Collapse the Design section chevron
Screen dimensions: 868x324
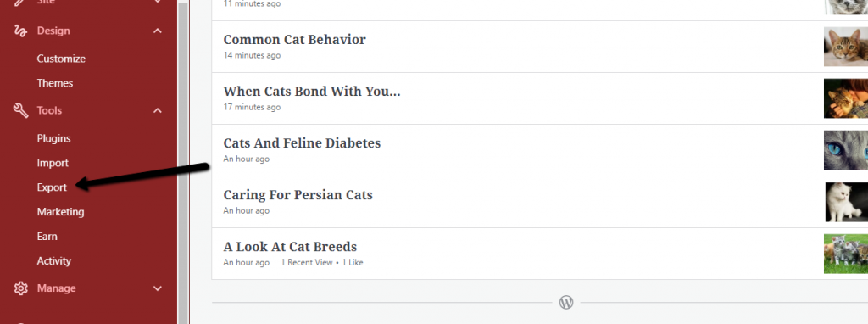[158, 31]
